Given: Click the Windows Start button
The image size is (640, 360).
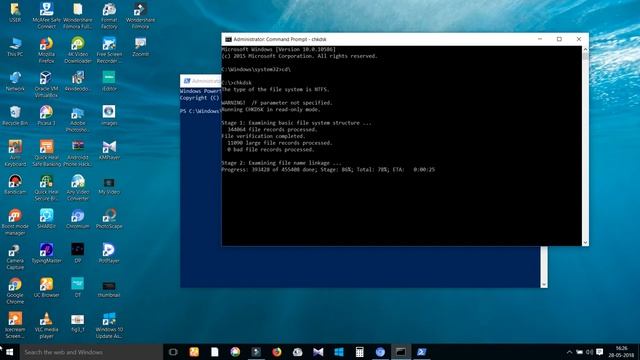Looking at the screenshot, I should [10, 352].
